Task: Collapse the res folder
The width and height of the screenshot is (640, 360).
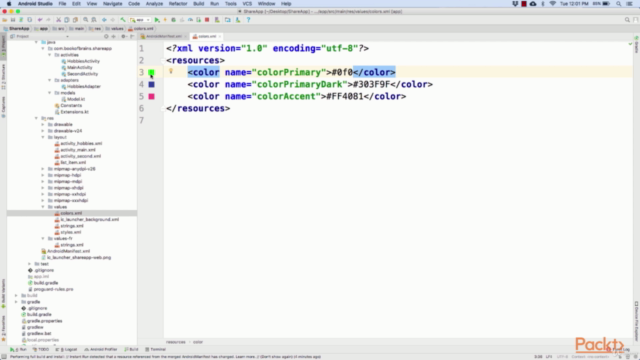Action: pyautogui.click(x=36, y=118)
